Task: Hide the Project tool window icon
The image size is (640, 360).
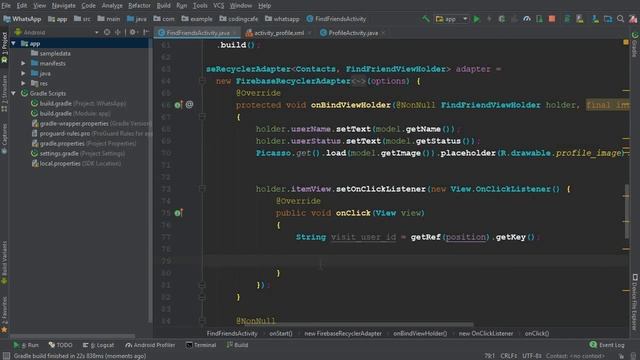Action: point(146,32)
